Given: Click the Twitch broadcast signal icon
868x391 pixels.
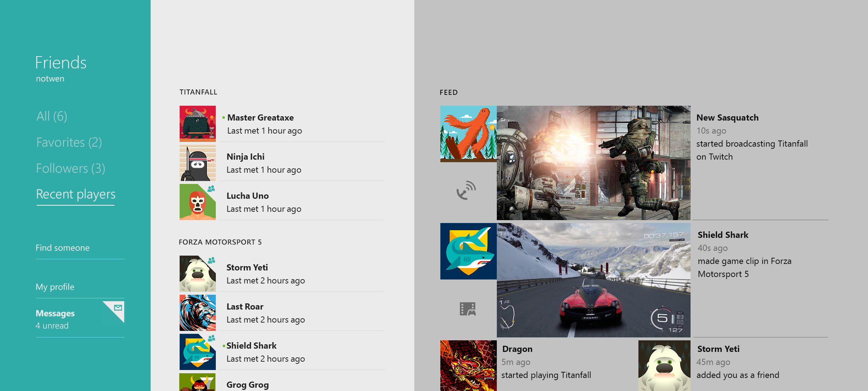Looking at the screenshot, I should click(466, 190).
